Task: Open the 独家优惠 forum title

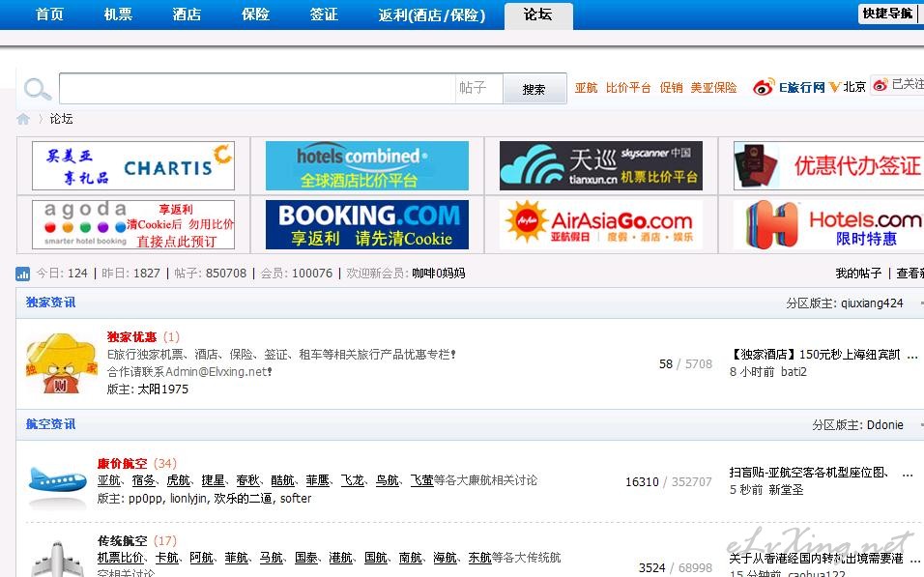Action: click(x=132, y=337)
